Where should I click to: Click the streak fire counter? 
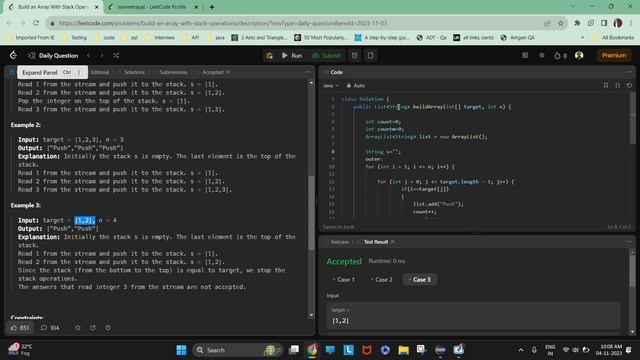pyautogui.click(x=560, y=56)
